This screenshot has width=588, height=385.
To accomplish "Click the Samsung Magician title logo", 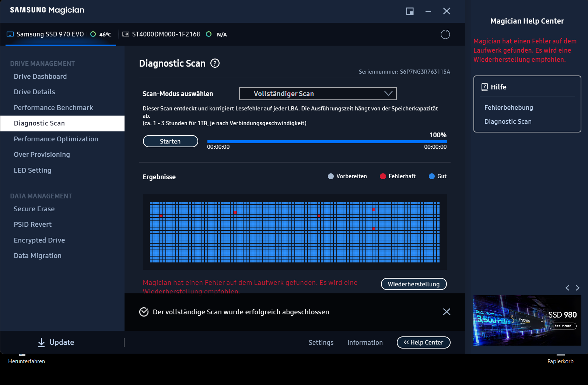I will point(47,10).
